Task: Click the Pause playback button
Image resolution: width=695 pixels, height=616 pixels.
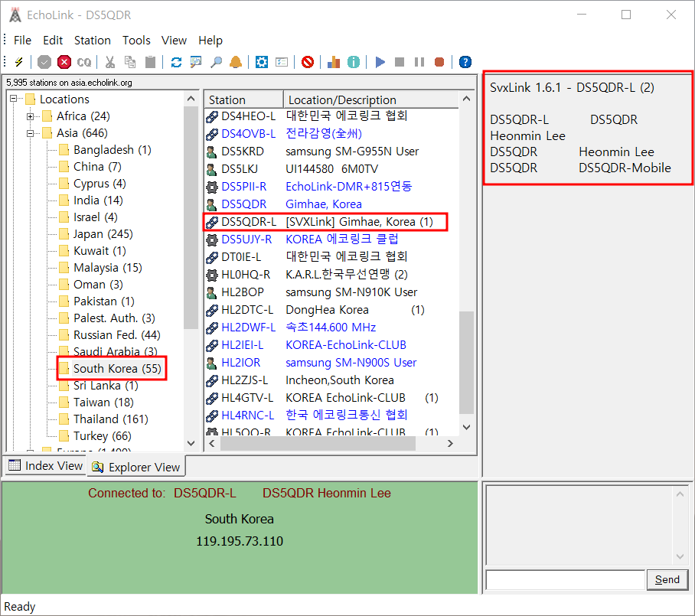Action: click(x=419, y=62)
